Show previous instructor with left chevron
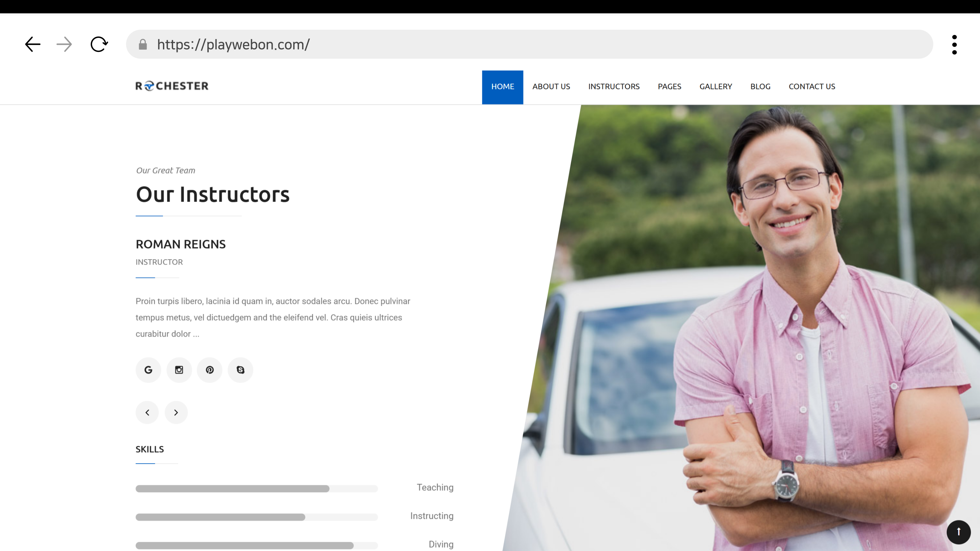980x551 pixels. (x=147, y=412)
